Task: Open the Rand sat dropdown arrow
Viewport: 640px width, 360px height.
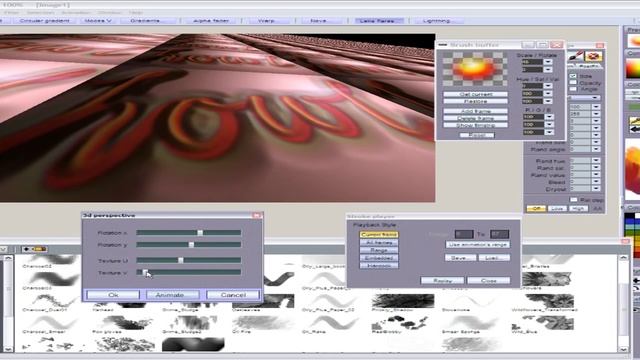Action: click(x=596, y=168)
